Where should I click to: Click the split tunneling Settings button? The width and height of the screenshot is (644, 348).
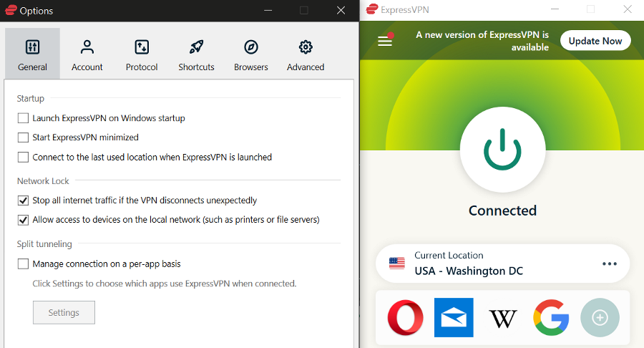[x=64, y=313]
